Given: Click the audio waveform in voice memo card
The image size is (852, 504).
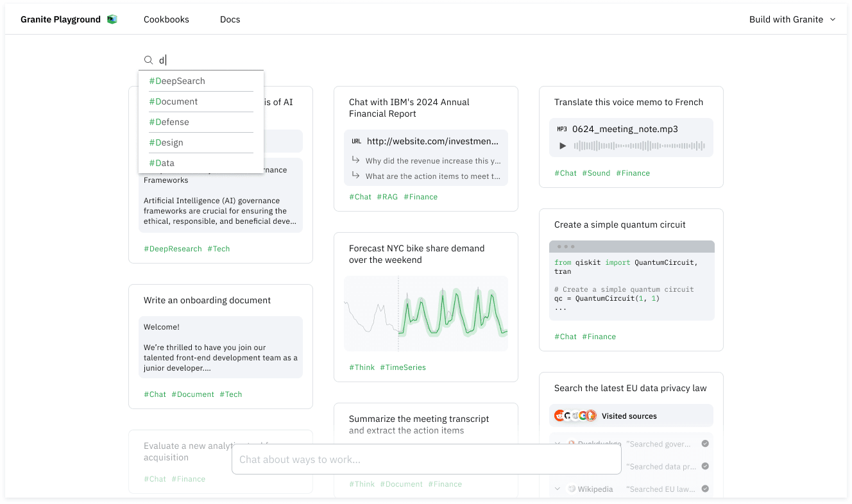Looking at the screenshot, I should 639,146.
